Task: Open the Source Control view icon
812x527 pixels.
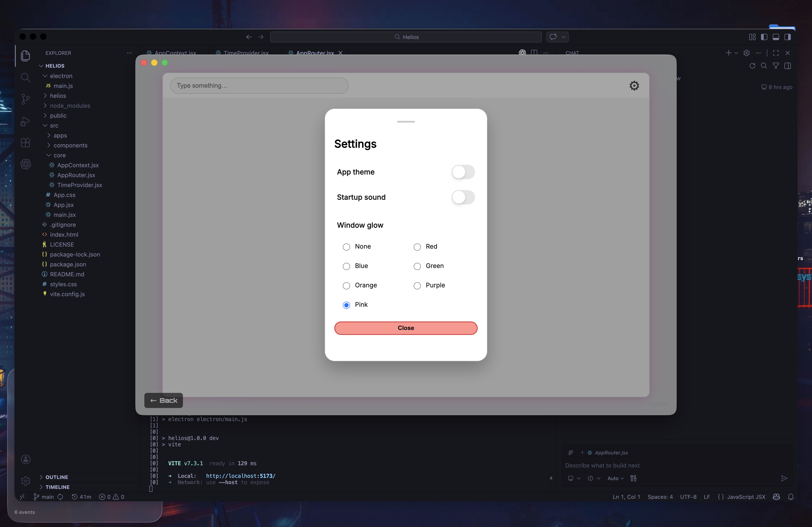Action: point(25,99)
